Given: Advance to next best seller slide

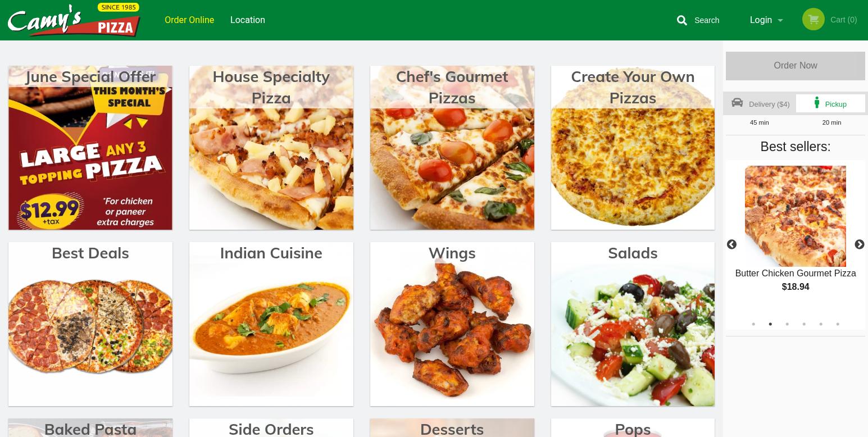Looking at the screenshot, I should (x=860, y=244).
